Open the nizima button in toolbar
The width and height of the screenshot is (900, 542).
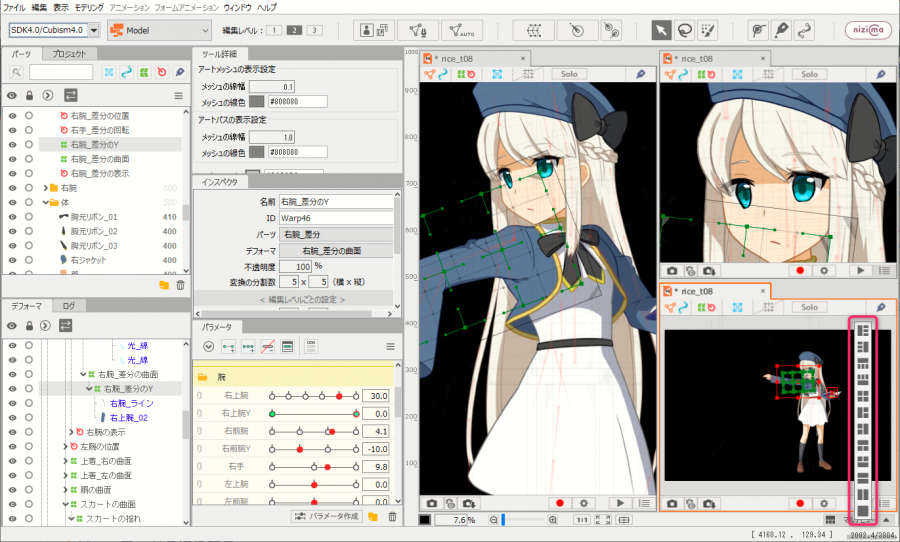tap(868, 30)
